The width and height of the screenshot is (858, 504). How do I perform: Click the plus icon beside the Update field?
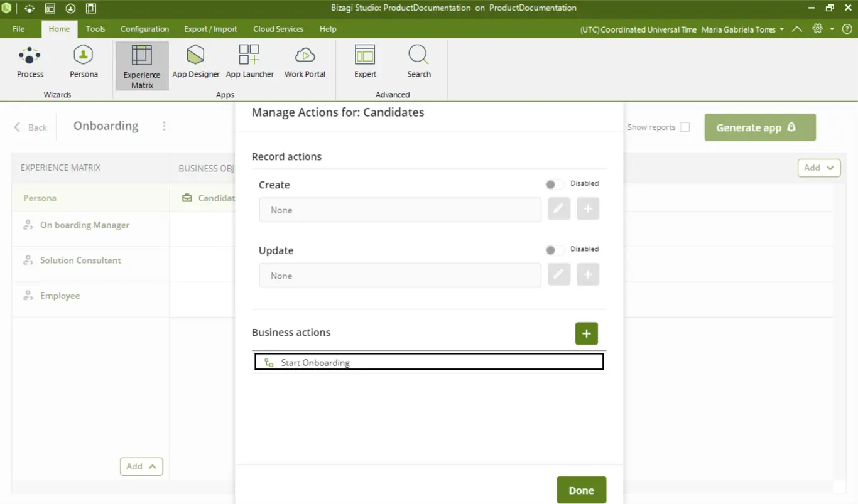point(588,275)
